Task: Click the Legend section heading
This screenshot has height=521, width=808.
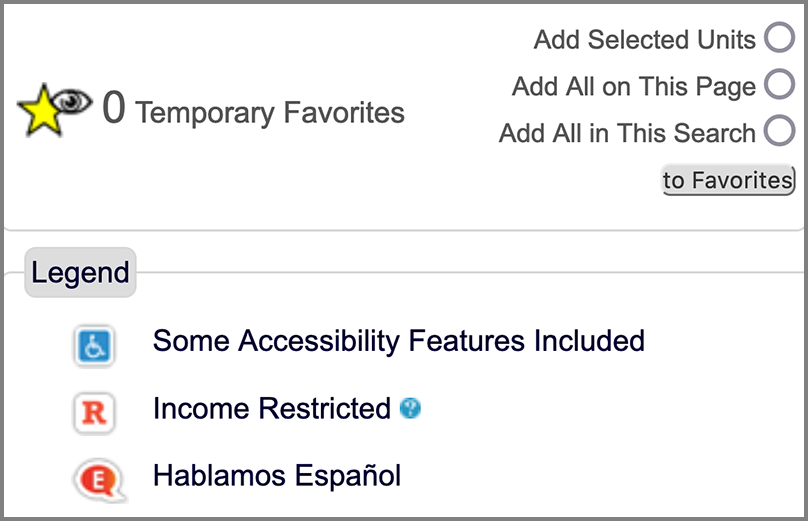Action: click(80, 272)
